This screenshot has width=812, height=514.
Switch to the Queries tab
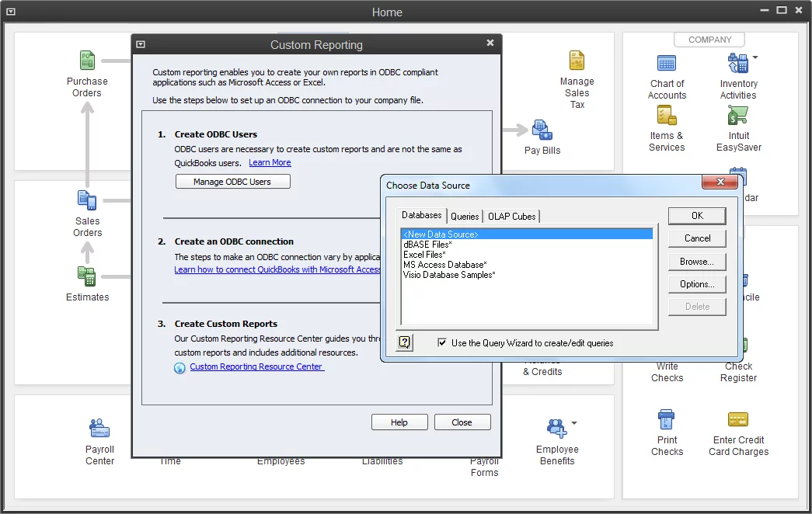click(x=464, y=216)
